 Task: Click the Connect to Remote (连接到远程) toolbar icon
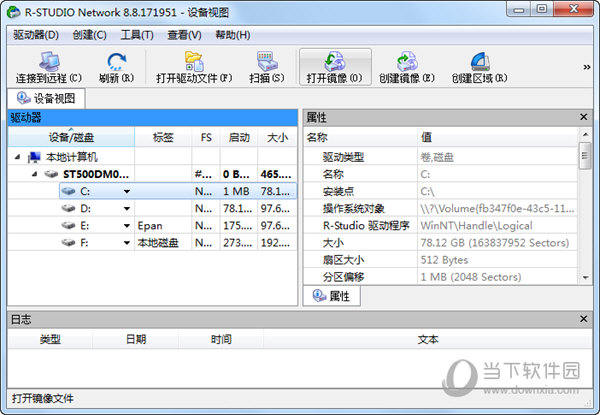point(49,61)
